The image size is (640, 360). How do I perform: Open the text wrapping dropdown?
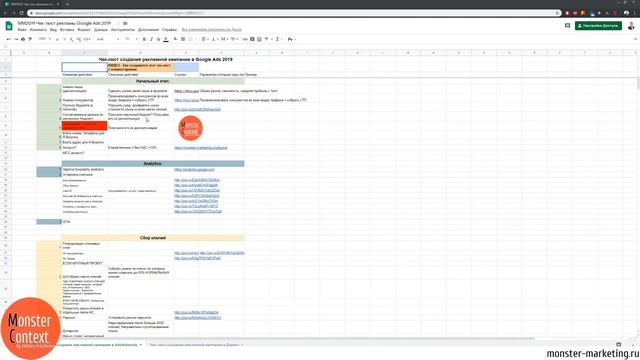coord(224,39)
